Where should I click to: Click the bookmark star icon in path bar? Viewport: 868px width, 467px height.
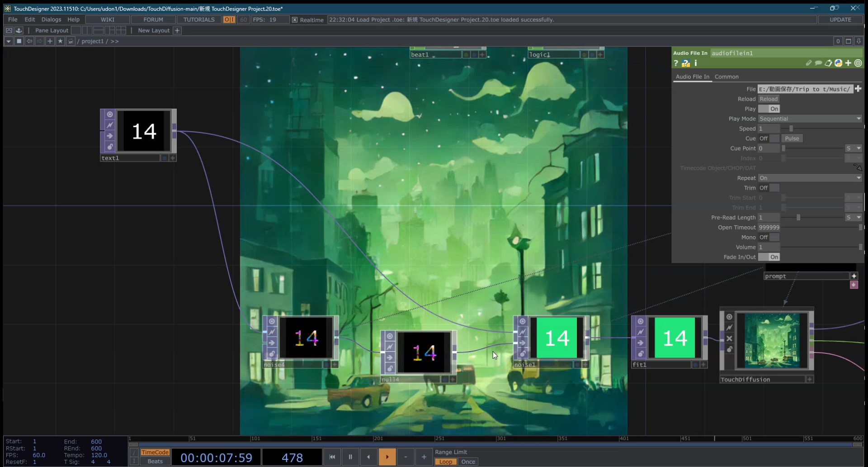(60, 41)
